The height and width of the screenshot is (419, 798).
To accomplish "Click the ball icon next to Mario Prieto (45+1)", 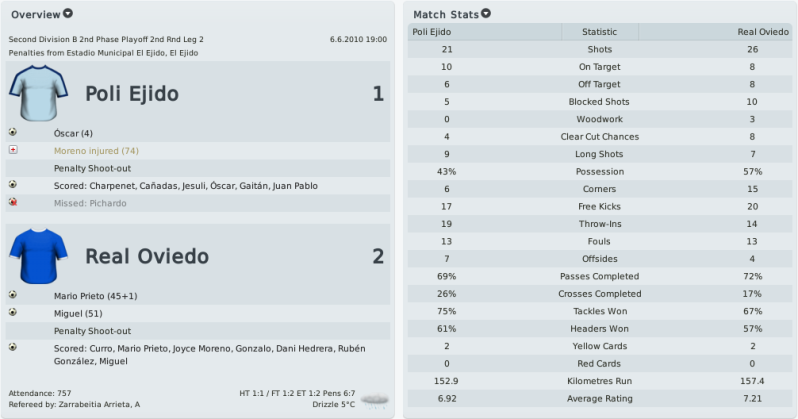I will [13, 295].
